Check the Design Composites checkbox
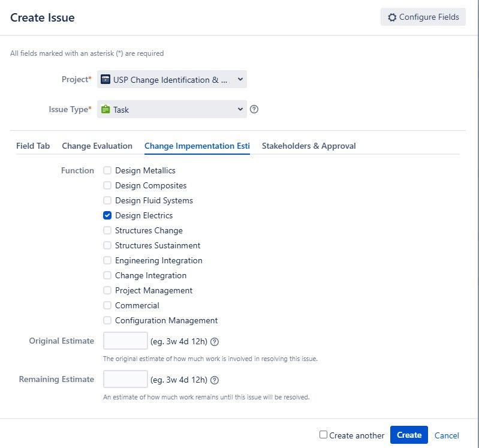 click(x=107, y=185)
